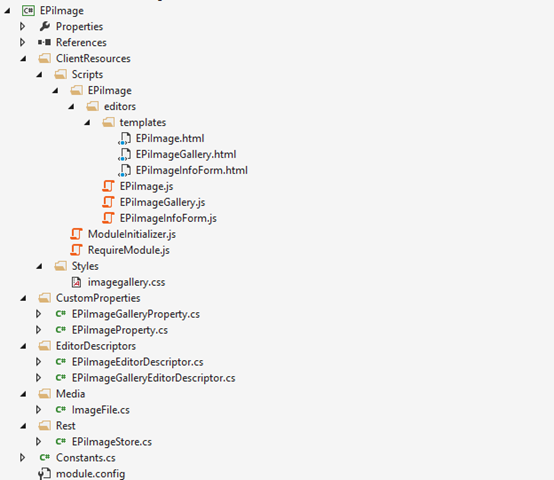Expand the Constants.cs node arrow
554x480 pixels.
(22, 457)
